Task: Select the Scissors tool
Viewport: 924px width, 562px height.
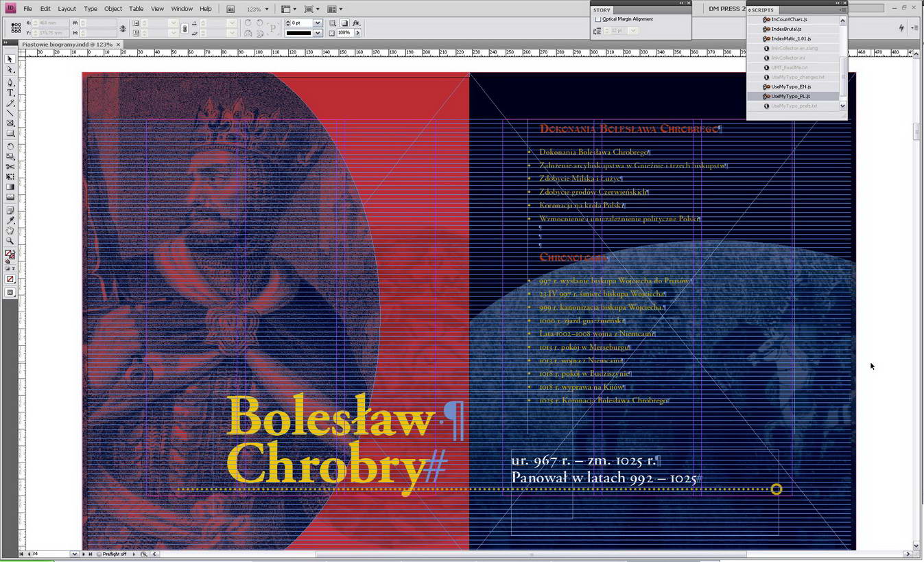Action: (x=10, y=167)
